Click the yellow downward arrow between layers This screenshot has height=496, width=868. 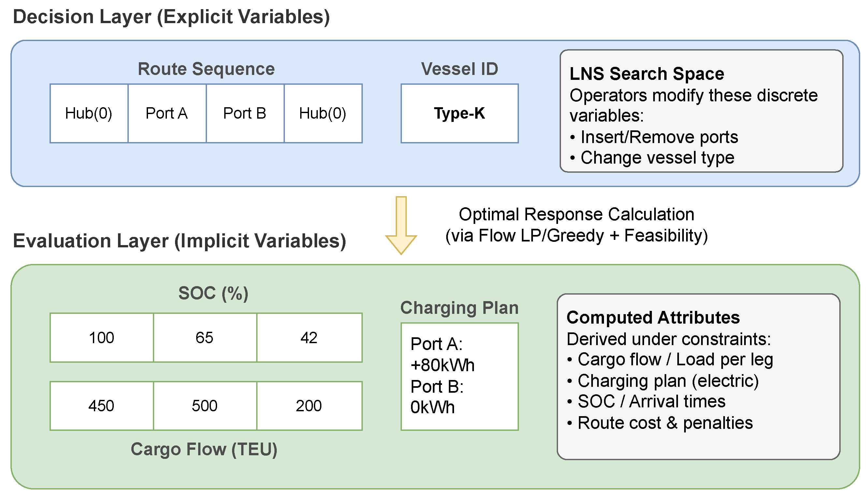coord(401,226)
